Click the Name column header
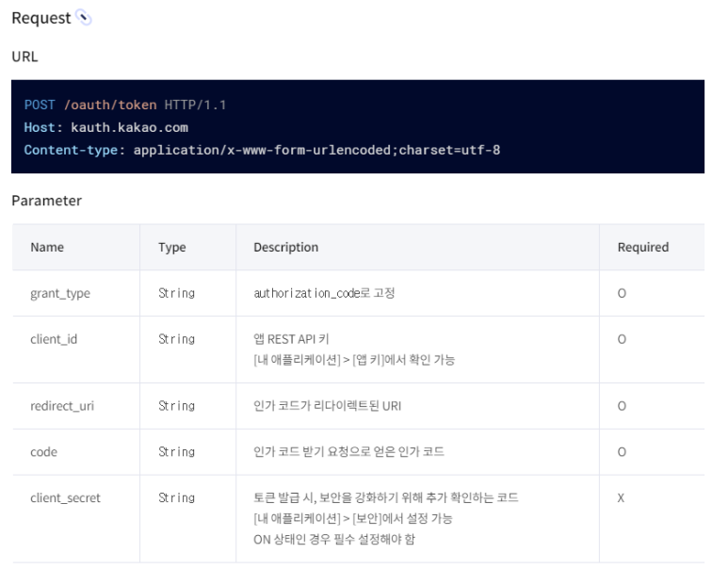This screenshot has width=728, height=569. coord(47,247)
